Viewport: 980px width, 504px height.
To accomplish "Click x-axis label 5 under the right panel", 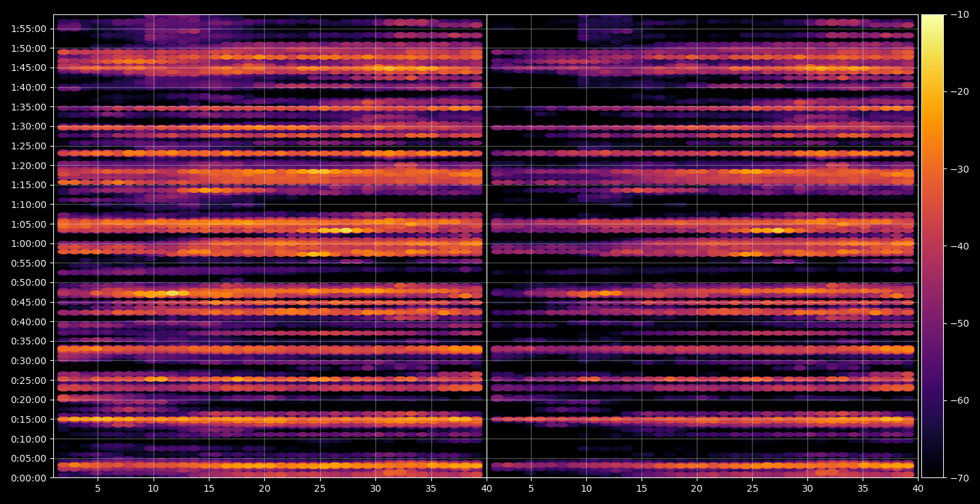I will [530, 489].
